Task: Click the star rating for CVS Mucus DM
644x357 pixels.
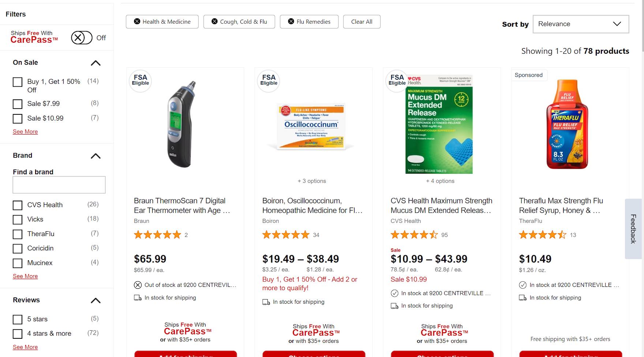Action: click(414, 235)
